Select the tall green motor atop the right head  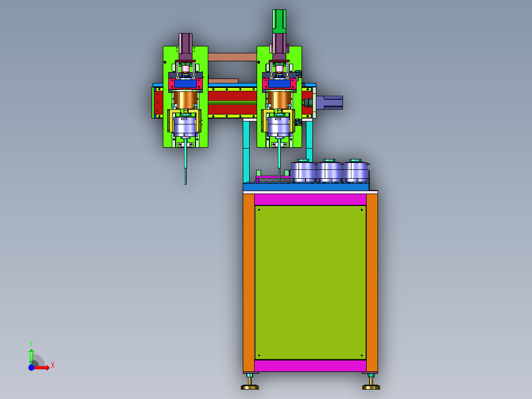pyautogui.click(x=279, y=21)
